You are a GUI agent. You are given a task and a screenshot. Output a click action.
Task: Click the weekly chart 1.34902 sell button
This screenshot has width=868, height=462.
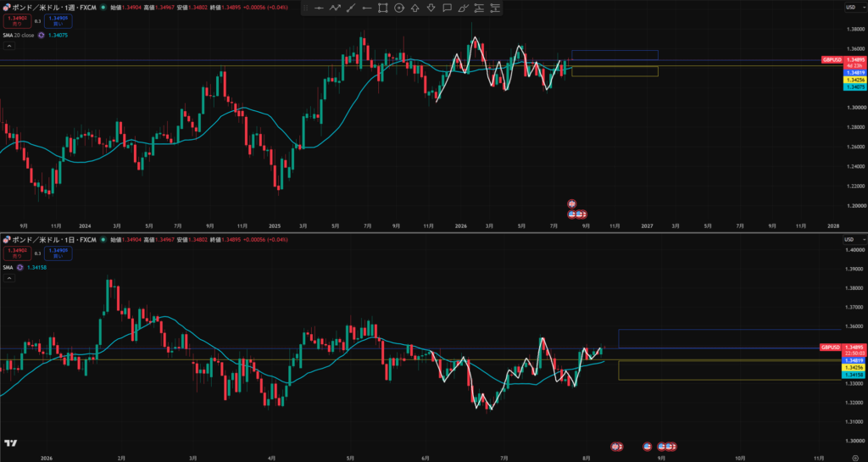17,21
